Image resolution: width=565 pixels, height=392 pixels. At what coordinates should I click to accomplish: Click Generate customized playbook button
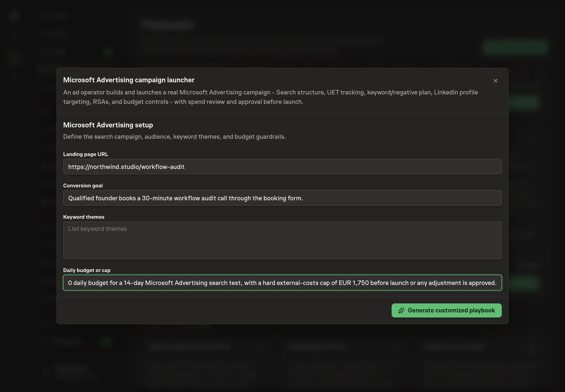coord(447,310)
